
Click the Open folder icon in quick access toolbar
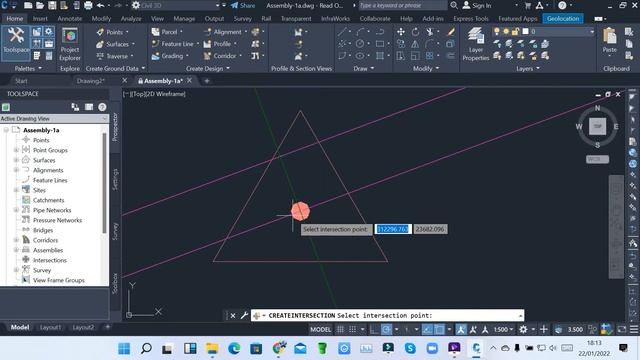click(40, 5)
